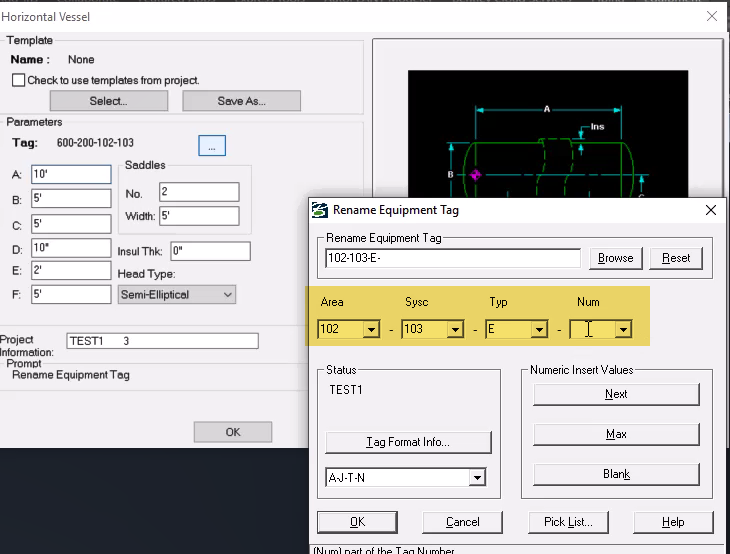Click the Cancel button
This screenshot has width=730, height=554.
point(462,522)
